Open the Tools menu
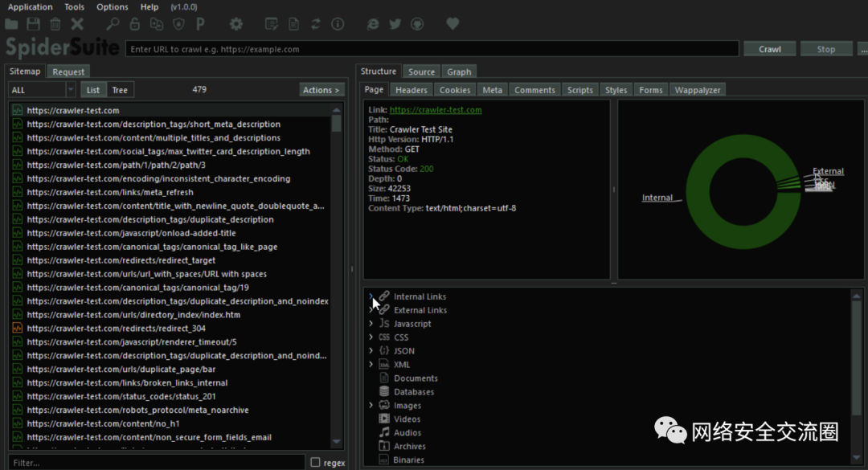Image resolution: width=868 pixels, height=470 pixels. pos(74,6)
